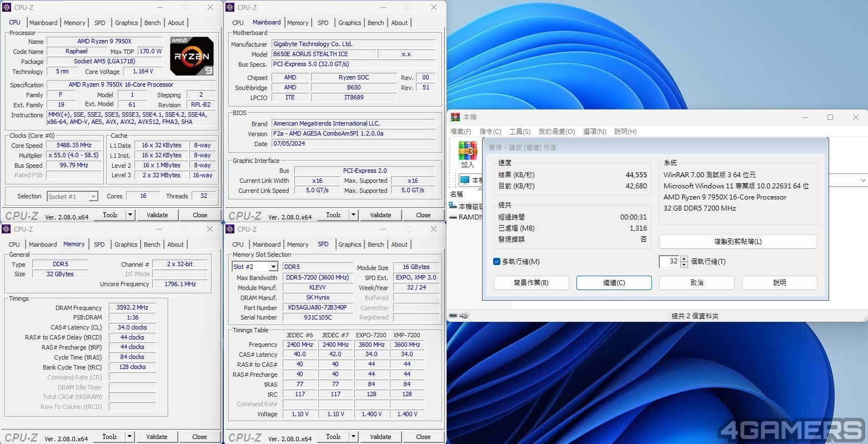
Task: Click the Tools button in the Mainboard window
Action: point(333,215)
